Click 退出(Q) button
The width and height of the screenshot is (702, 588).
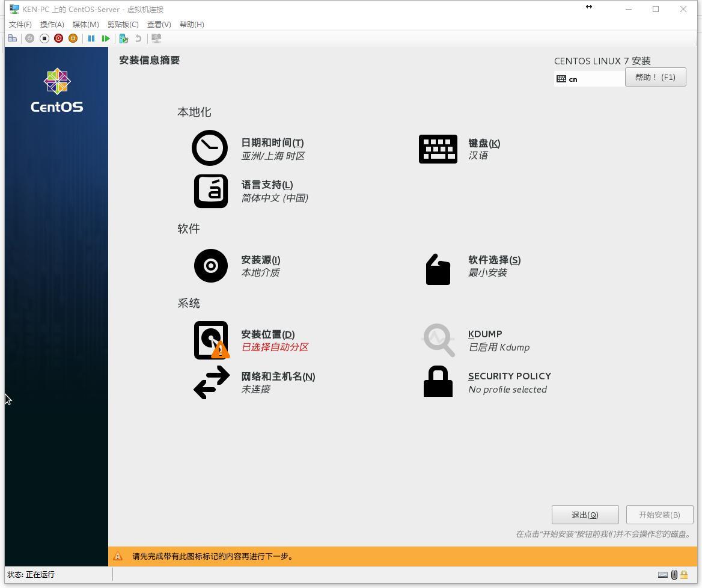585,515
